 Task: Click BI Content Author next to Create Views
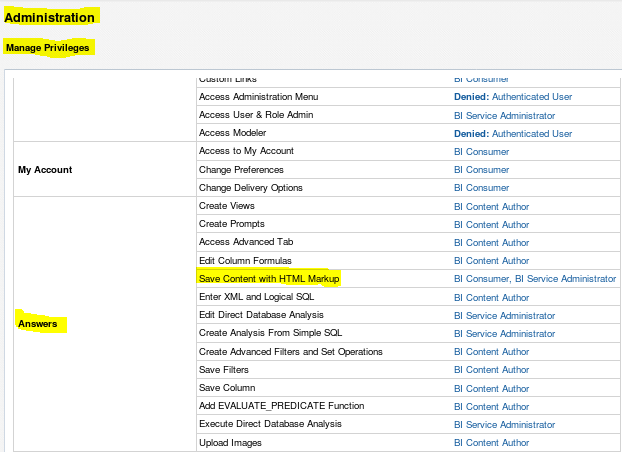(x=491, y=206)
